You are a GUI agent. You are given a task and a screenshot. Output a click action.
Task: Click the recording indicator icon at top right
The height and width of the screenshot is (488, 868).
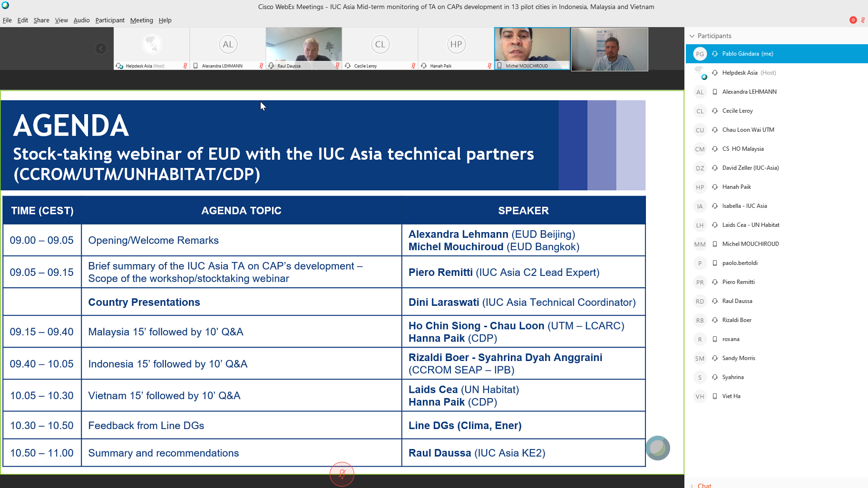(853, 20)
